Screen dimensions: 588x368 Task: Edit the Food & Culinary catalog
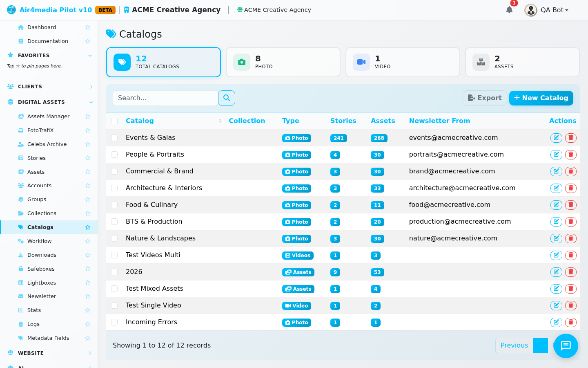click(556, 205)
